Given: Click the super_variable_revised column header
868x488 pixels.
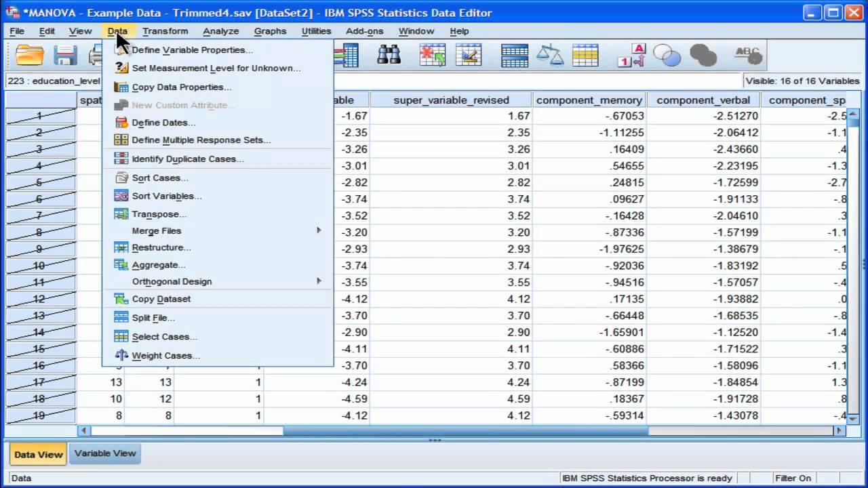Looking at the screenshot, I should tap(451, 100).
